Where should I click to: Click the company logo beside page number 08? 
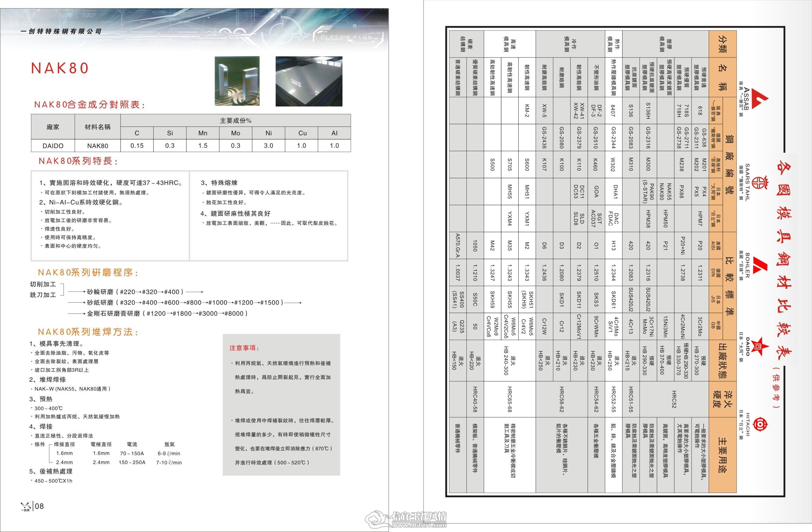26,506
